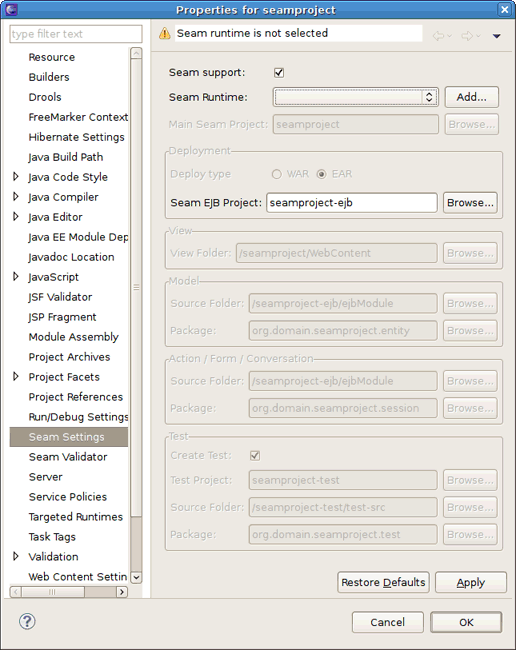Select Module Assembly tree item
516x650 pixels.
point(73,337)
